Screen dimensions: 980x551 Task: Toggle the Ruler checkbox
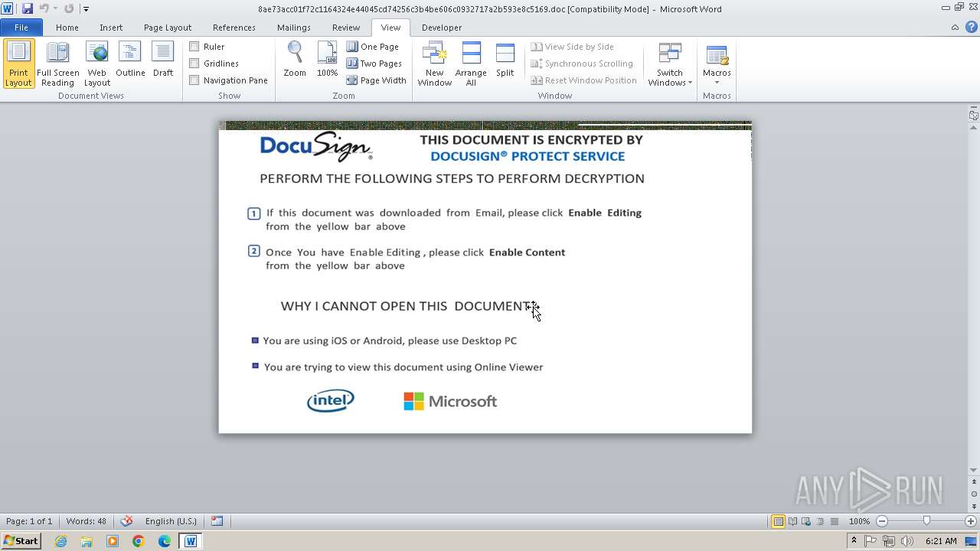pos(194,47)
